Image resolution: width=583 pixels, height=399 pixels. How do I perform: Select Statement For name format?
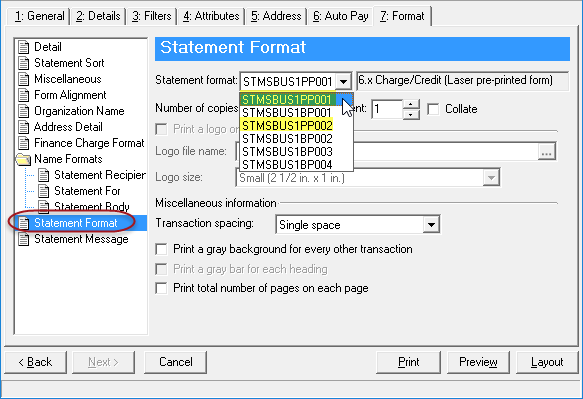tap(87, 191)
